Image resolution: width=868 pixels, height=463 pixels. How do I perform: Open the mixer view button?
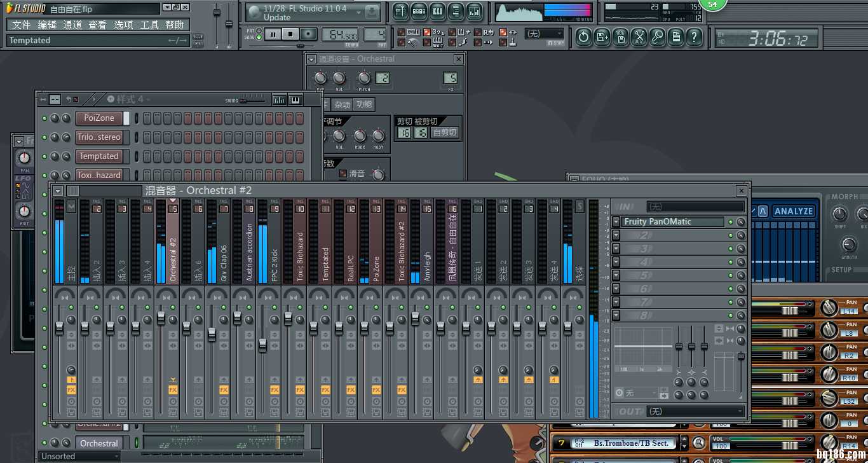(474, 11)
